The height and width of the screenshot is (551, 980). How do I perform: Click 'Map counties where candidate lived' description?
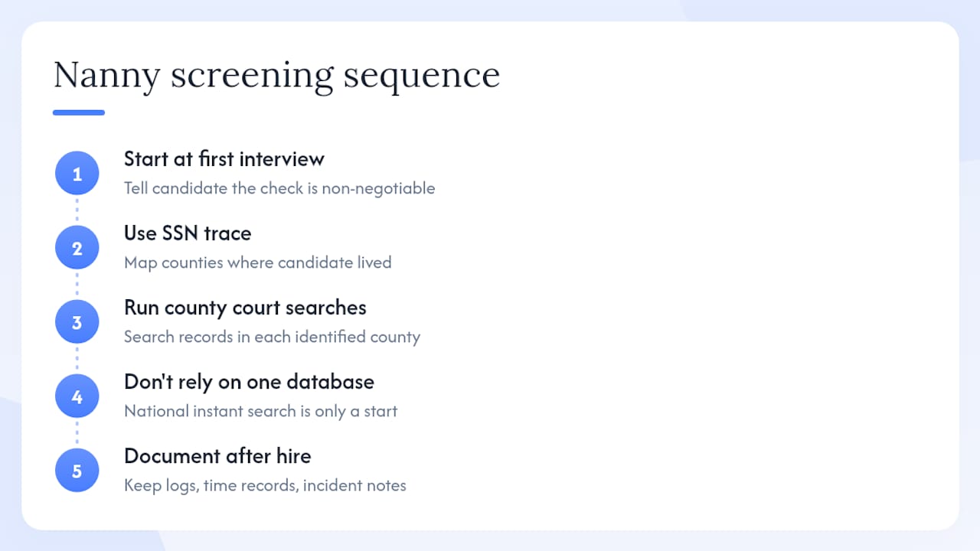coord(258,262)
